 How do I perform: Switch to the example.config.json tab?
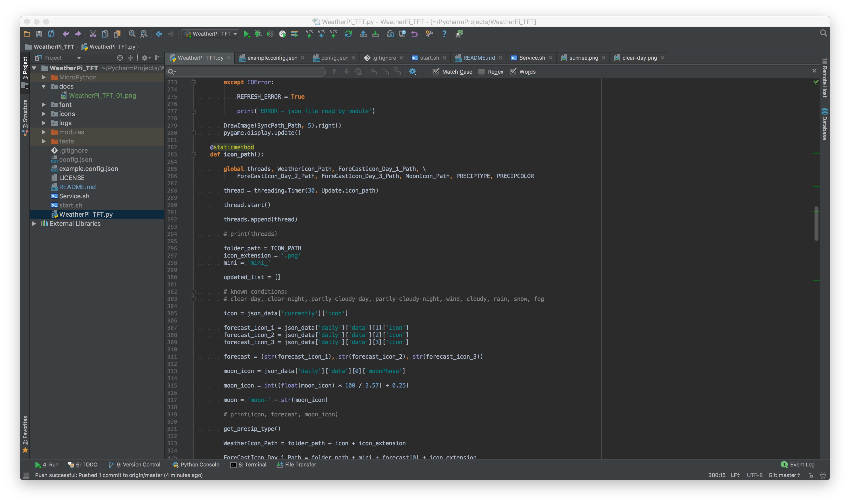[272, 58]
